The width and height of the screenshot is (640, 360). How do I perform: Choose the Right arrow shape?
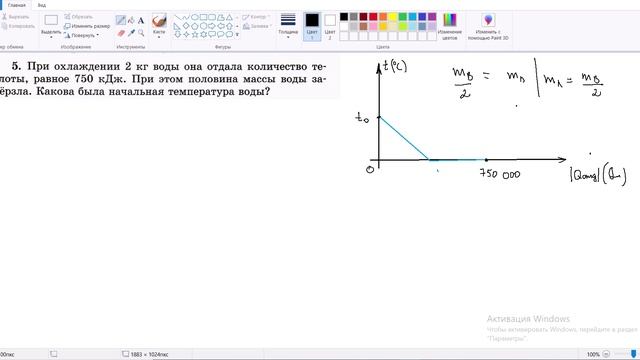(x=212, y=26)
